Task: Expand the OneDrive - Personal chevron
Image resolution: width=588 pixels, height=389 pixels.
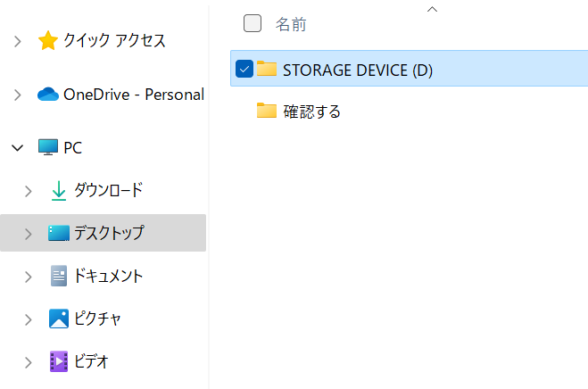Action: [x=18, y=95]
